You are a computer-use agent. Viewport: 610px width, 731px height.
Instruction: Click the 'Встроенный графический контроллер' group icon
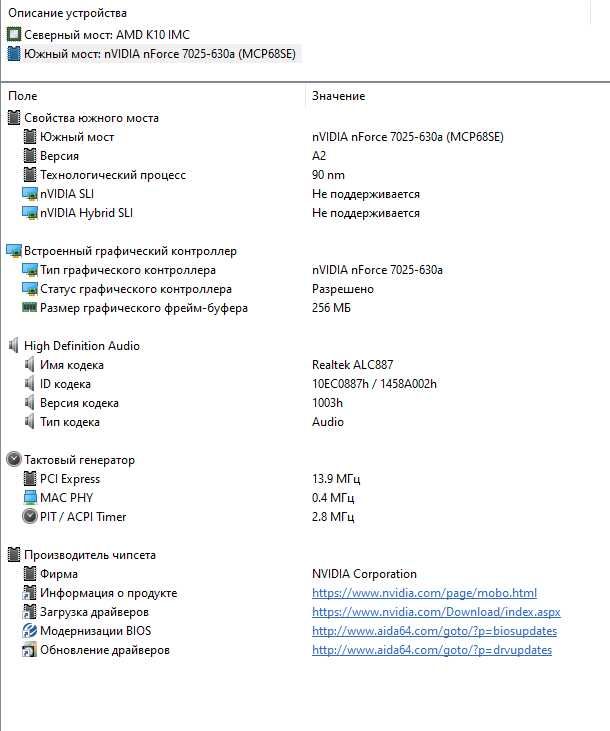pos(14,251)
